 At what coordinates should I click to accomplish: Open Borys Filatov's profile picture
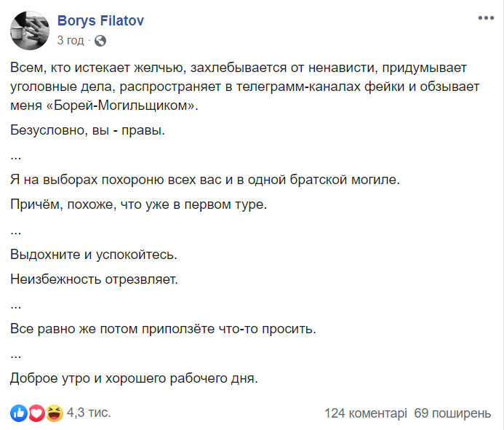pyautogui.click(x=30, y=31)
